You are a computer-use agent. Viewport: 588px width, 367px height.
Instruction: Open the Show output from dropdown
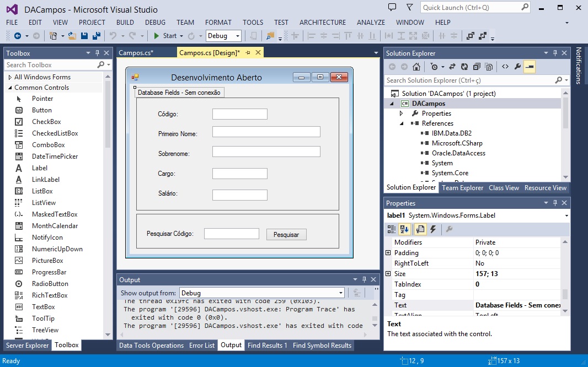[x=341, y=293]
